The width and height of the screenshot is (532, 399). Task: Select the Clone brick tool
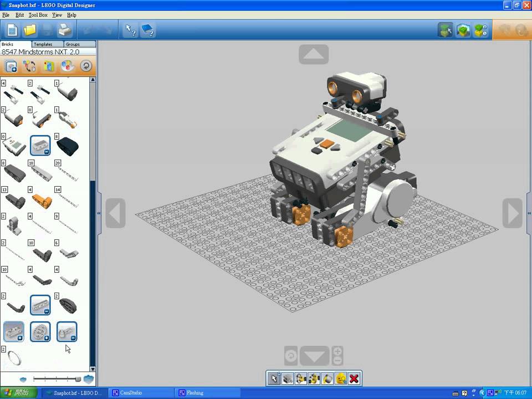point(288,378)
